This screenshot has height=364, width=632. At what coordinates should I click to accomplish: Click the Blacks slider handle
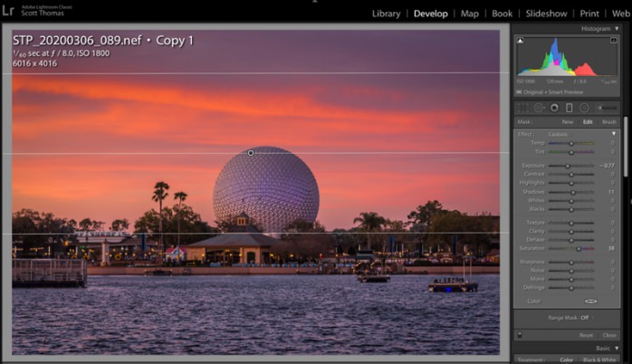pyautogui.click(x=571, y=209)
